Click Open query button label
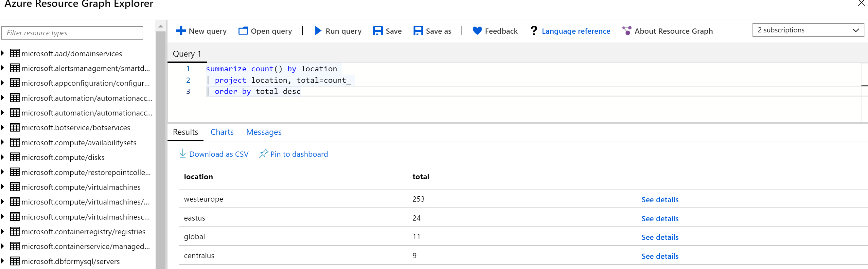Viewport: 868px width, 269px height. pyautogui.click(x=271, y=31)
